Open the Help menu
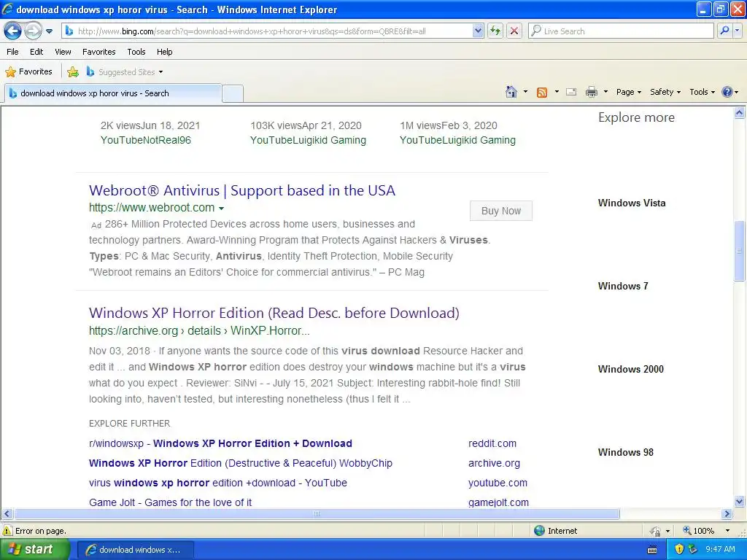 (164, 52)
